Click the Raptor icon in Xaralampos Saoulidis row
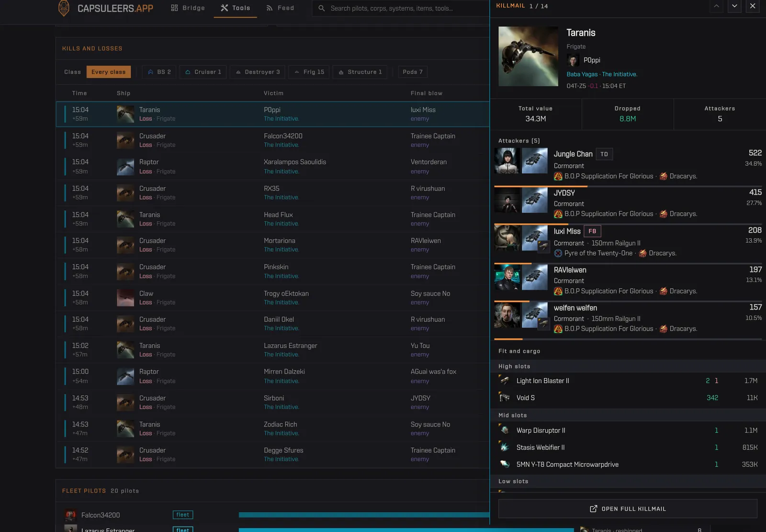 coord(125,167)
